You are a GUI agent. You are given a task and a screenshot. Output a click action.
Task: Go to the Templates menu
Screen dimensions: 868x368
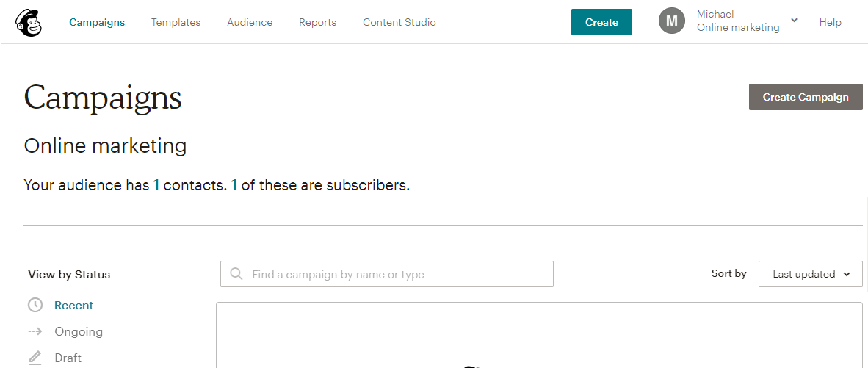click(176, 22)
